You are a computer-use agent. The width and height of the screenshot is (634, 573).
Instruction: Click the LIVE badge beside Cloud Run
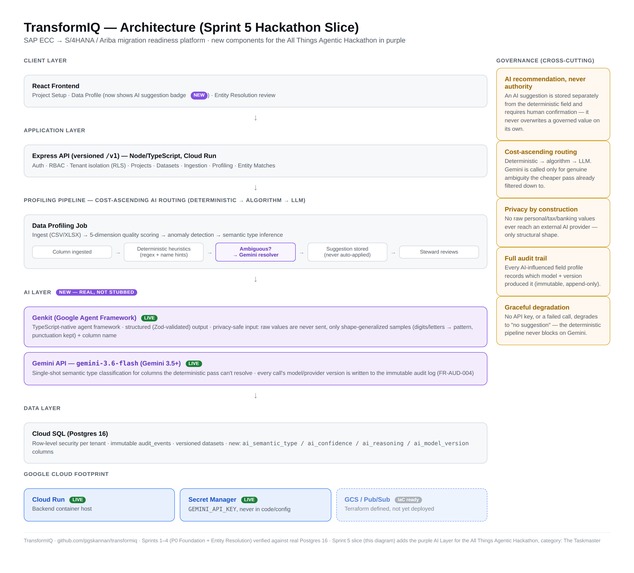77,500
